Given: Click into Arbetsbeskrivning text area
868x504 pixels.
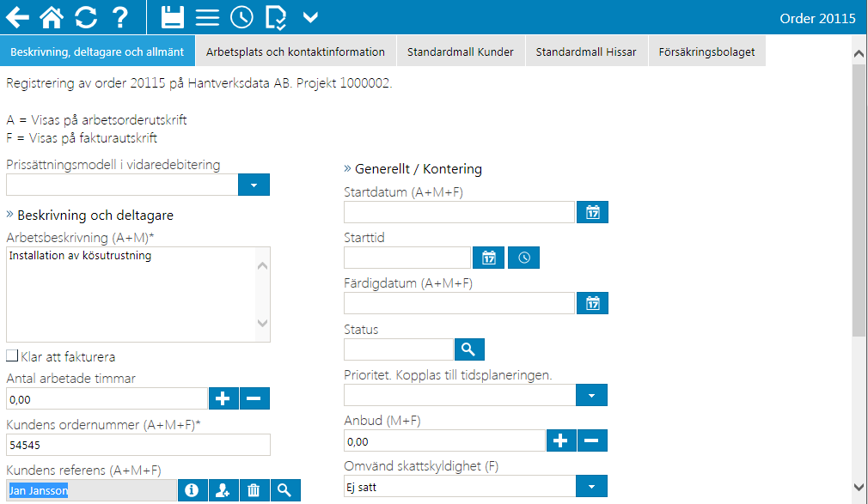Looking at the screenshot, I should click(131, 295).
